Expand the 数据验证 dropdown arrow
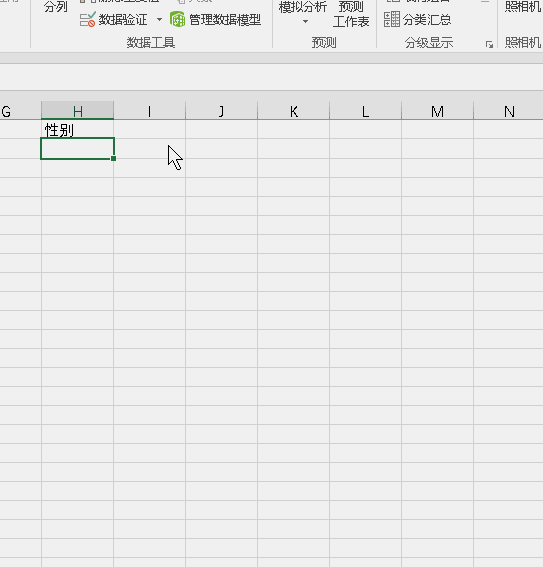543x567 pixels. [159, 20]
